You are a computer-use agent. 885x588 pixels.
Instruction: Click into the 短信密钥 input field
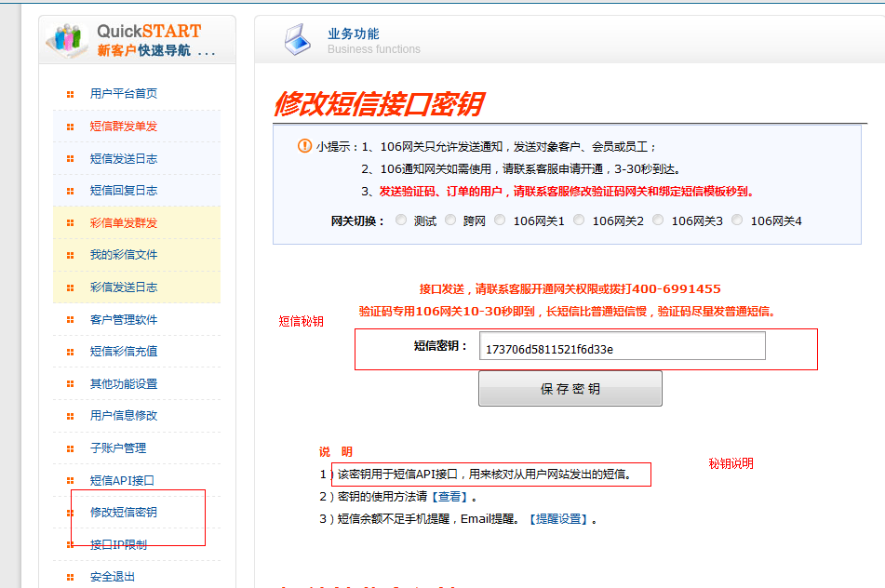[622, 346]
